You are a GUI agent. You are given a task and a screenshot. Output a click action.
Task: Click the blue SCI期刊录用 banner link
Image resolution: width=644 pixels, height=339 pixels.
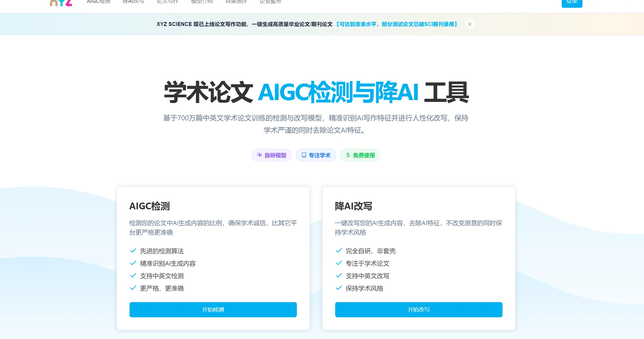(x=396, y=24)
